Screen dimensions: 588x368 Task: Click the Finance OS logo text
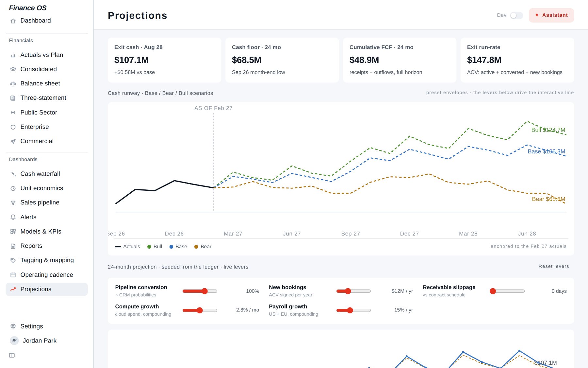coord(28,8)
